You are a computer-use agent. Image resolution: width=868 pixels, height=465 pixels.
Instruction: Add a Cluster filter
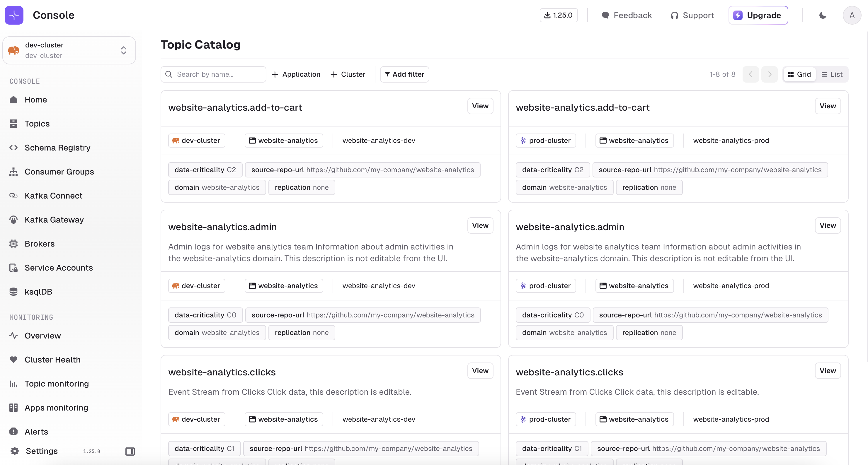point(348,74)
